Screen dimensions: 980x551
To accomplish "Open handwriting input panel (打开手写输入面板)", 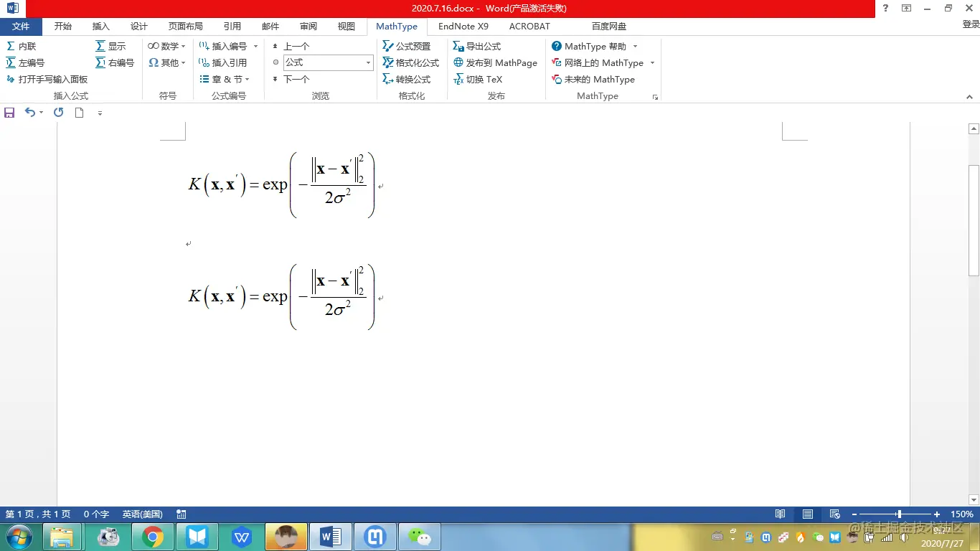I will tap(47, 80).
